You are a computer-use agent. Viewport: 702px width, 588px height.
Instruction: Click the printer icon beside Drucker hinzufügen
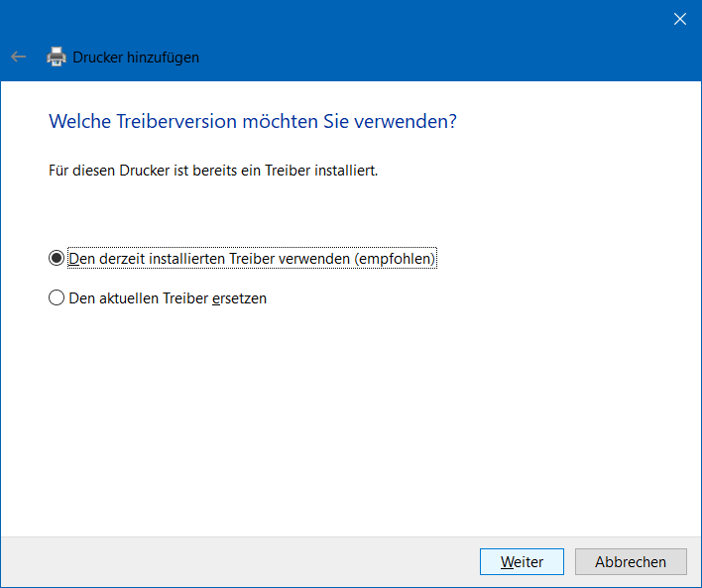point(57,58)
